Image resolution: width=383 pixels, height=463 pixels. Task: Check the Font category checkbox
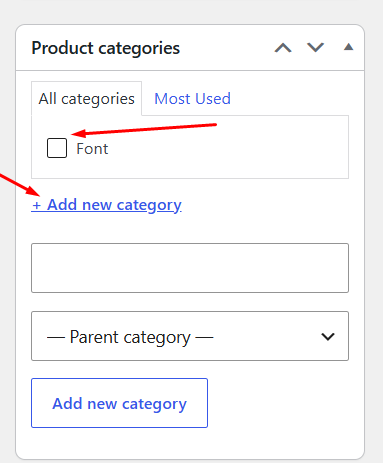[x=57, y=148]
